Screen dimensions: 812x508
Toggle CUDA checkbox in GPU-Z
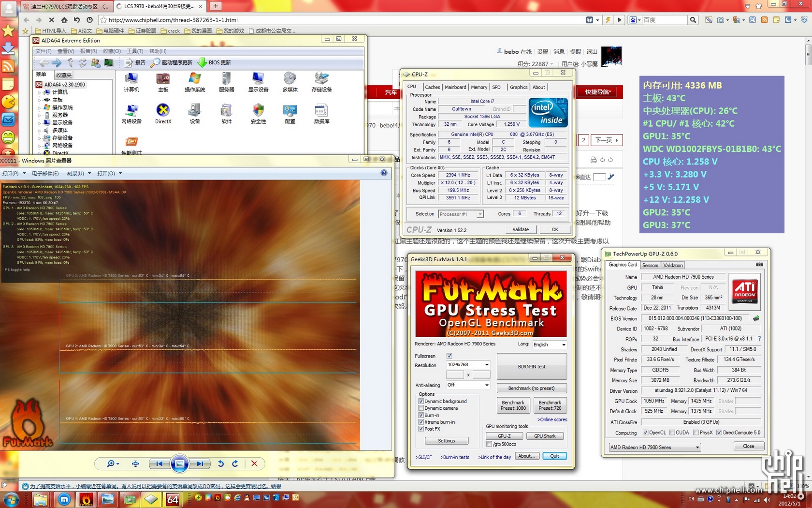click(x=672, y=433)
